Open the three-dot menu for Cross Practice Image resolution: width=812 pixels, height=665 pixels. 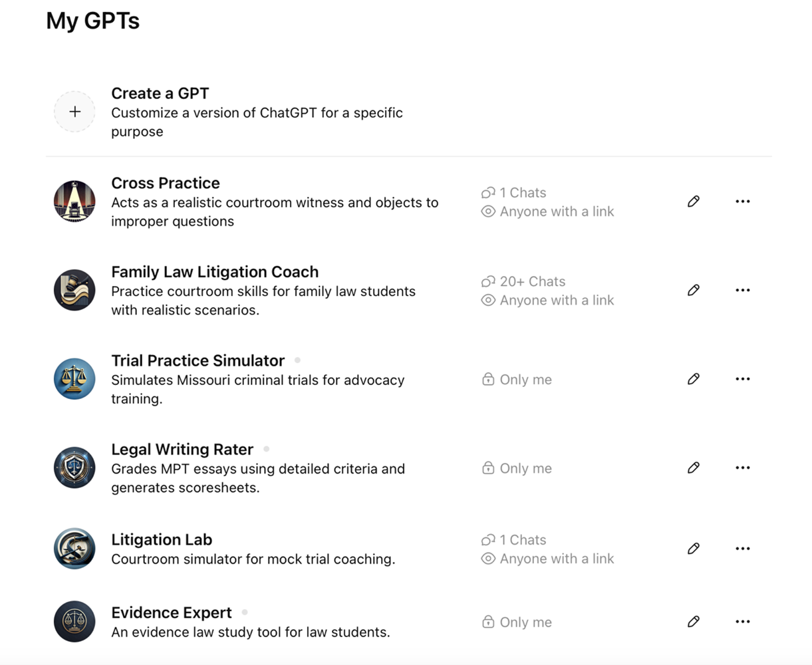743,201
